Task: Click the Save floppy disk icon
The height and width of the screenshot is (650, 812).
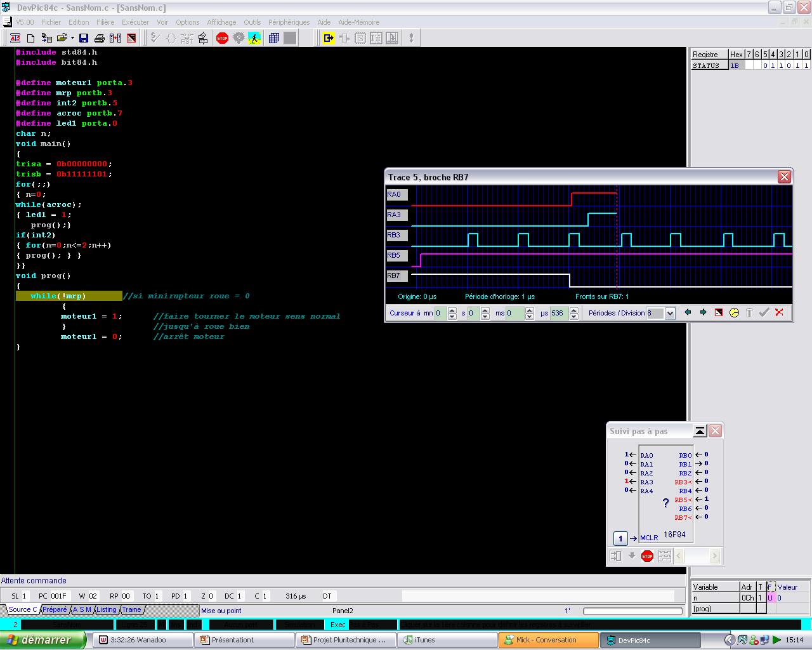Action: point(84,38)
